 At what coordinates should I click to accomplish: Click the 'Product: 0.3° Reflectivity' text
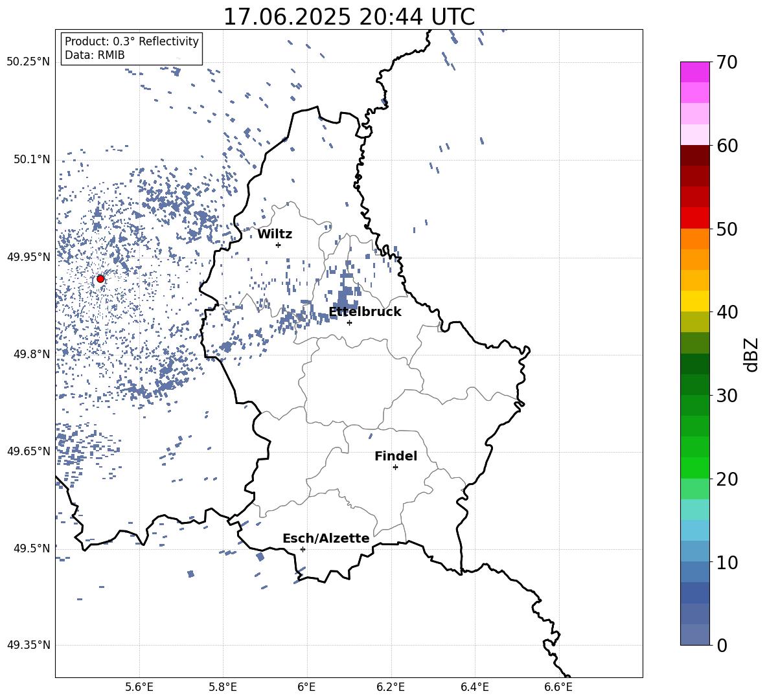point(132,41)
